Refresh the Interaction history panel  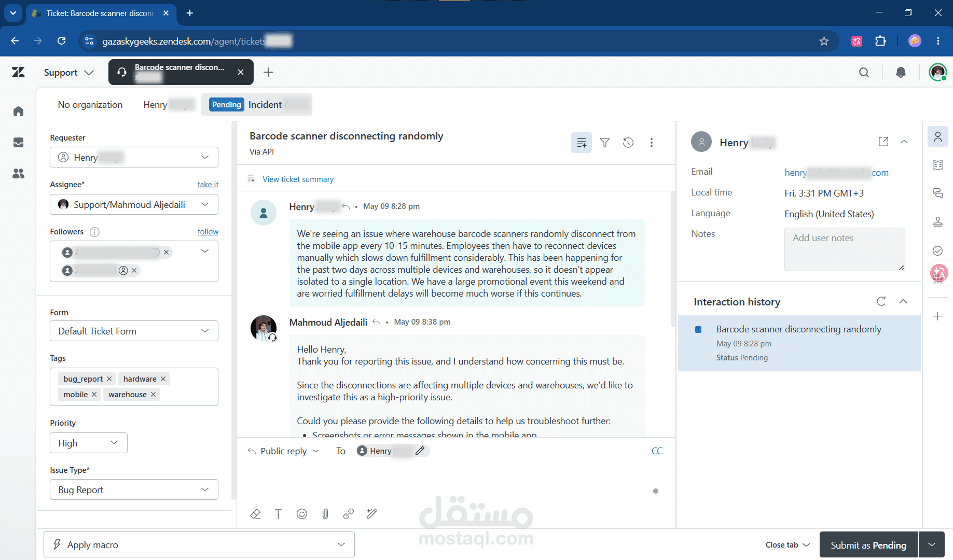coord(881,301)
